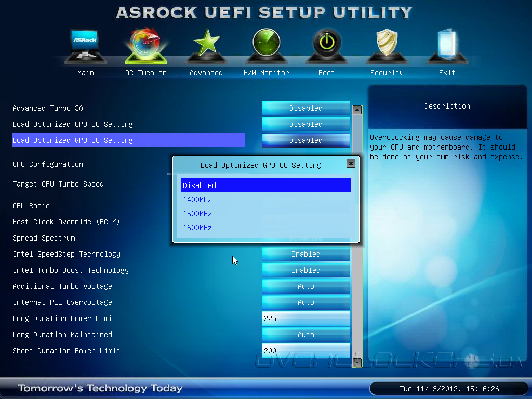Choose Disabled in the GPU OC popup
Image resolution: width=532 pixels, height=399 pixels.
click(266, 185)
